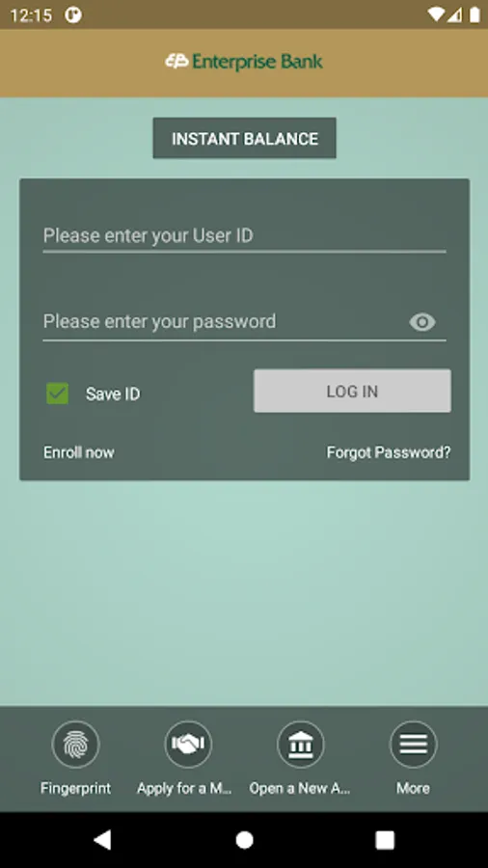Viewport: 488px width, 868px height.
Task: Click the INSTANT BALANCE button
Action: [x=245, y=138]
